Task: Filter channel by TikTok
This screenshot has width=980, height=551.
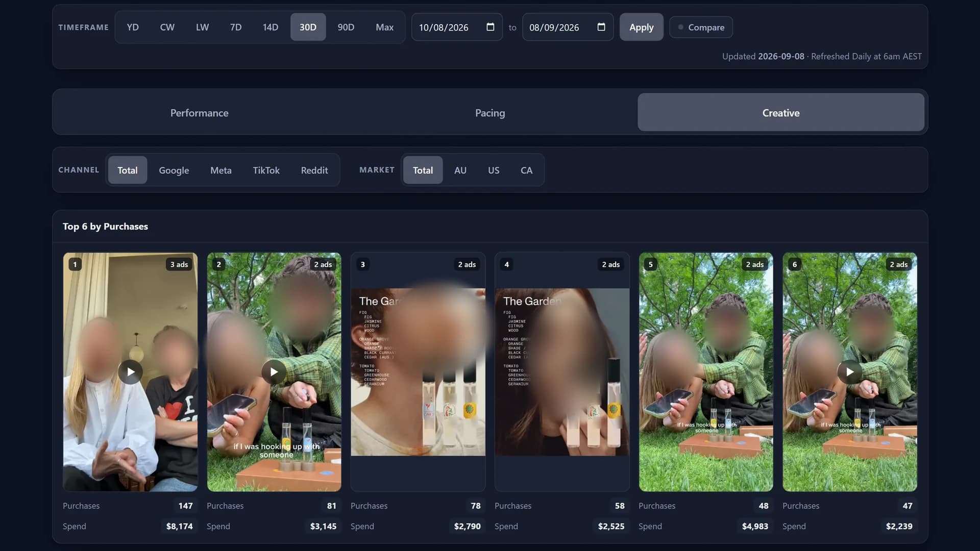Action: 266,170
